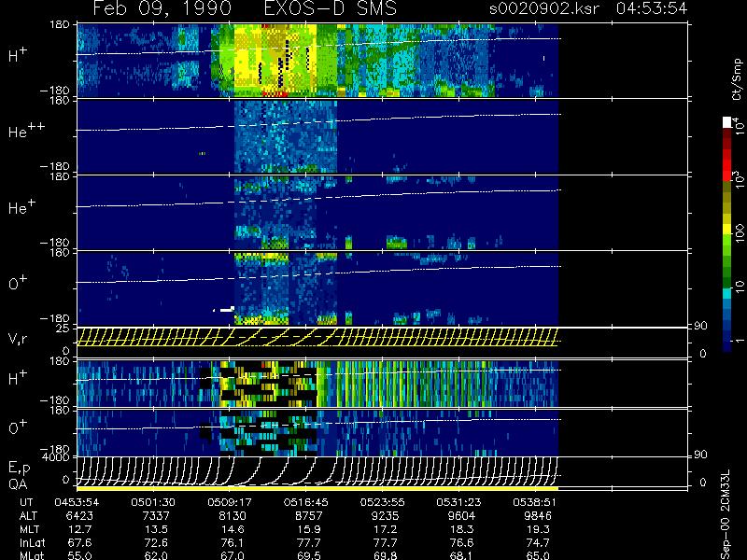Pick the white top swatch of the colorbar
This screenshot has width=747, height=560.
tap(727, 122)
